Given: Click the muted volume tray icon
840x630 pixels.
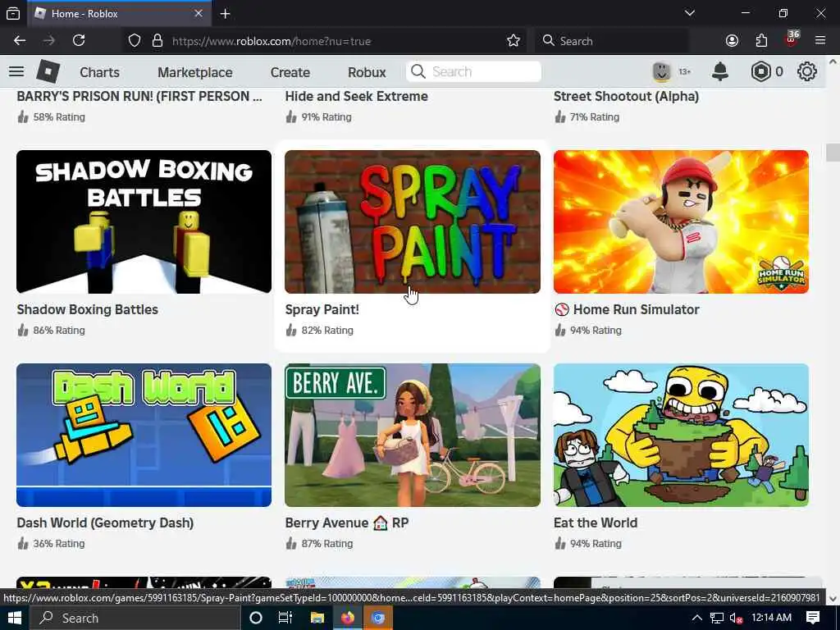Looking at the screenshot, I should (736, 619).
